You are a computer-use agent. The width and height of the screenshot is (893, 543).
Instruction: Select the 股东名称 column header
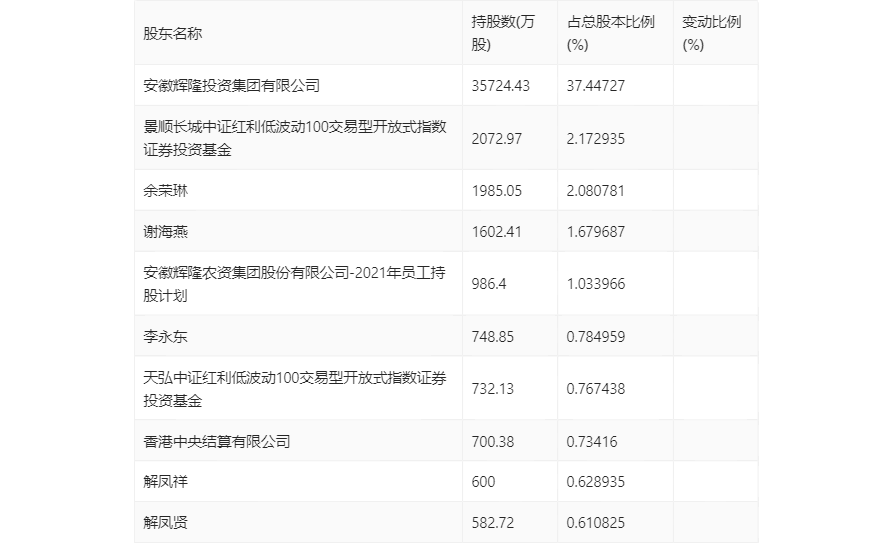pyautogui.click(x=173, y=34)
